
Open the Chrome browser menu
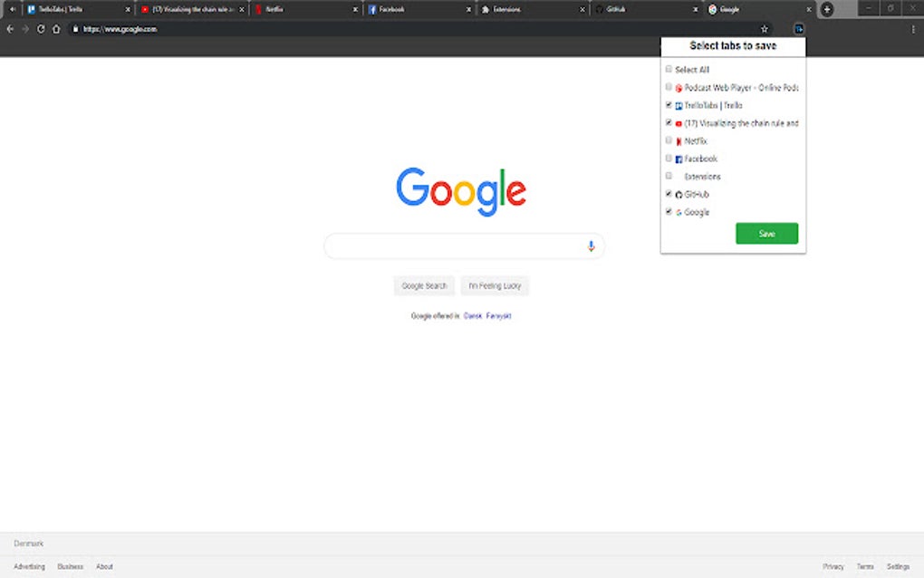coord(913,28)
